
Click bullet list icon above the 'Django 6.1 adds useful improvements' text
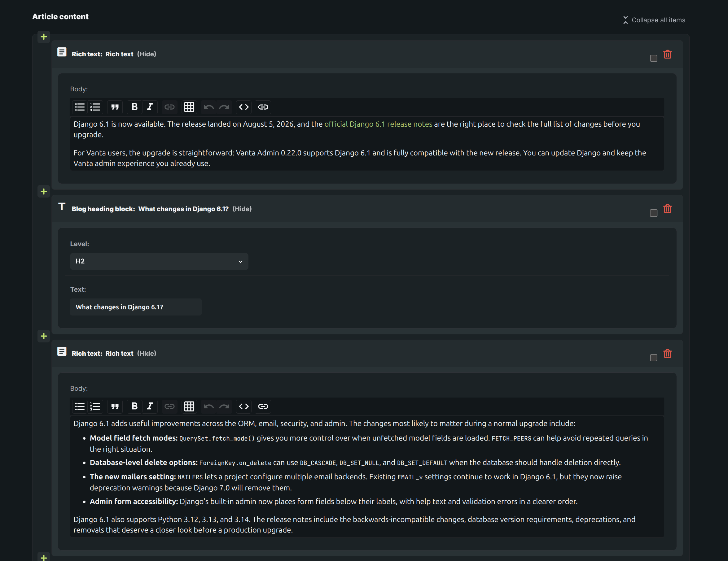tap(80, 406)
